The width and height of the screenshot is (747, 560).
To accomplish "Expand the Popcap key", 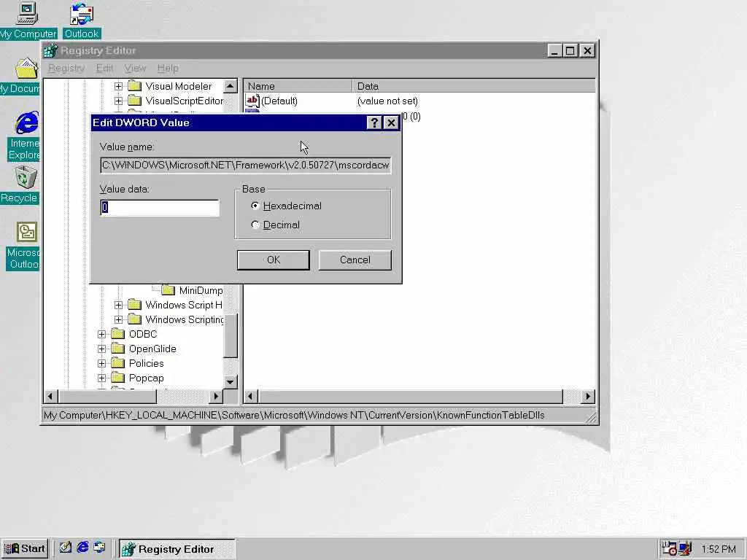I will coord(101,378).
